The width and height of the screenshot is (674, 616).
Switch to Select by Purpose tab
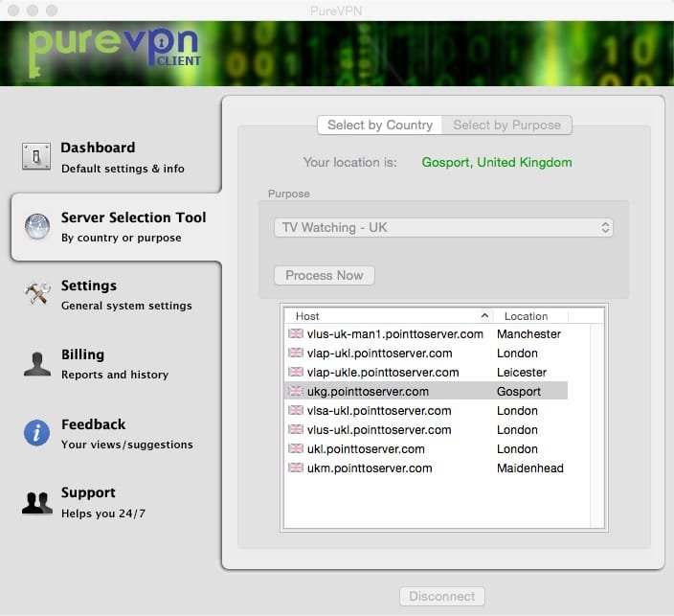coord(506,125)
